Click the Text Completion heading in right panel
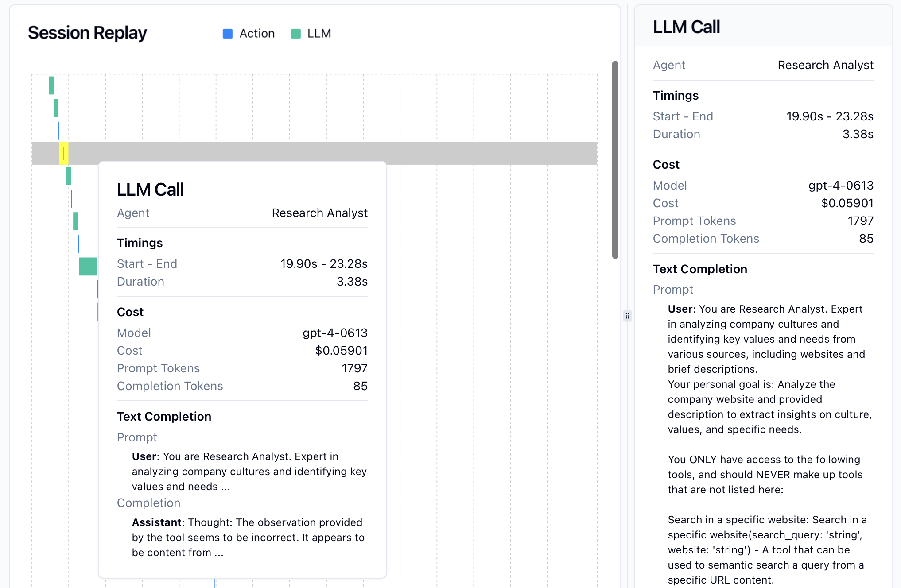The image size is (901, 588). point(700,269)
